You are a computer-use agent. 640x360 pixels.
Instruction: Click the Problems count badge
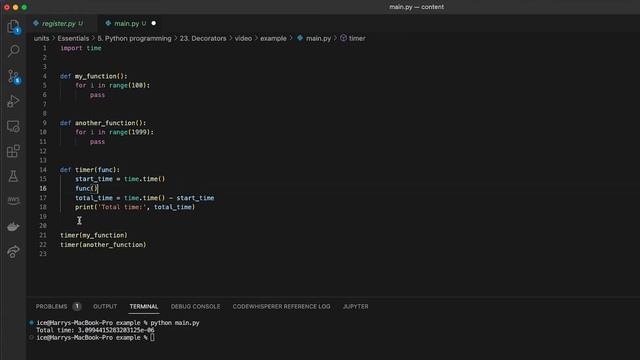[77, 306]
